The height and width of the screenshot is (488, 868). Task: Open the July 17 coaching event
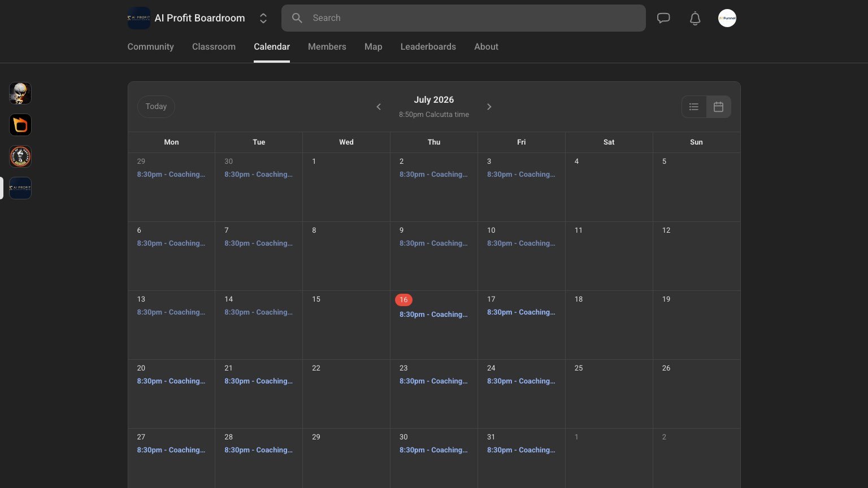coord(521,312)
